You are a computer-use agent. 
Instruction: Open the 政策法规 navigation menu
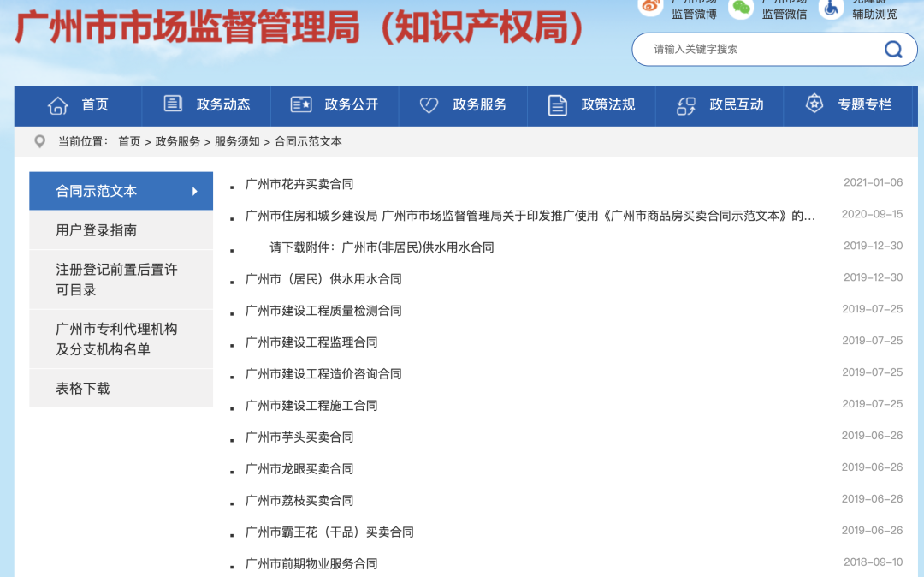tap(592, 105)
